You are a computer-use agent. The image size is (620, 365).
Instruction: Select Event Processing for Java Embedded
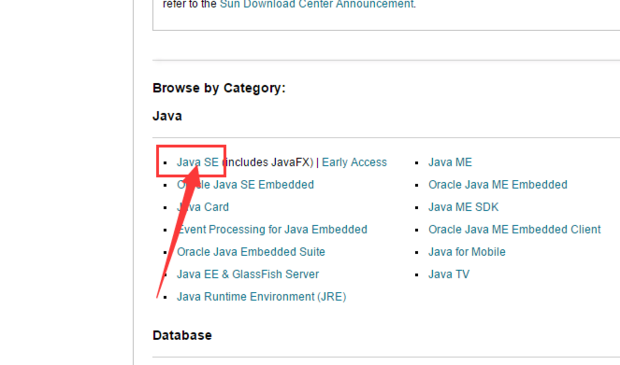click(272, 229)
